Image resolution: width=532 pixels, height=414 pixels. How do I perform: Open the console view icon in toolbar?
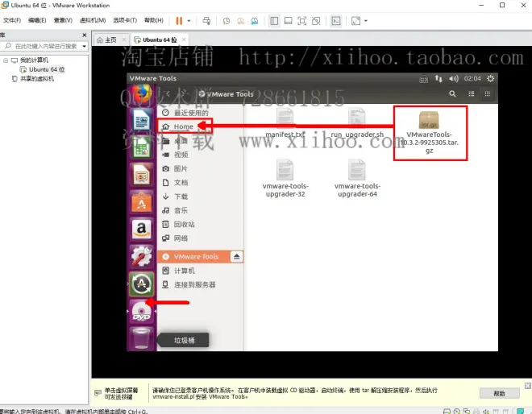click(336, 21)
